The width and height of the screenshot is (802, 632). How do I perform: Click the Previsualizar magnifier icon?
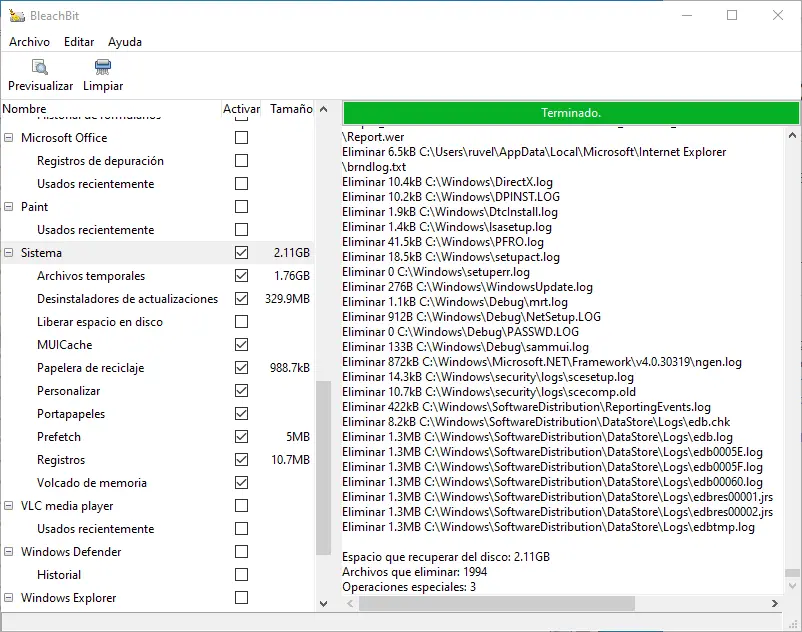click(40, 67)
